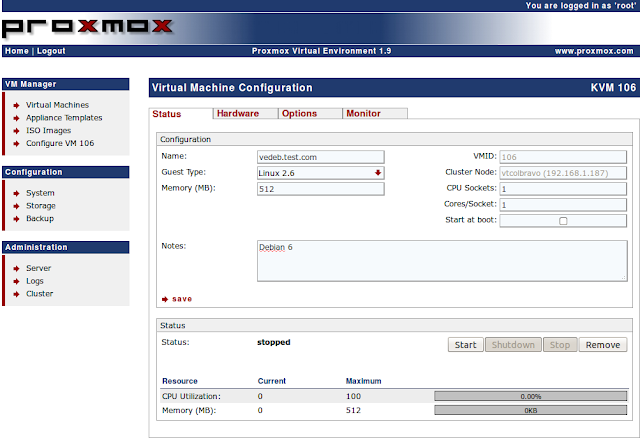Click the Current column header
Screen dimensions: 640x438
tap(272, 381)
